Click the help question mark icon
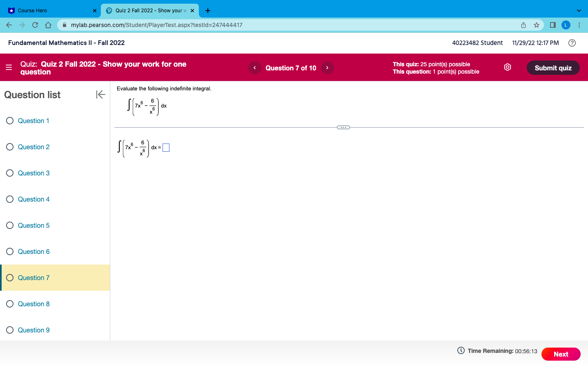Screen dimensions: 588x368 point(572,43)
